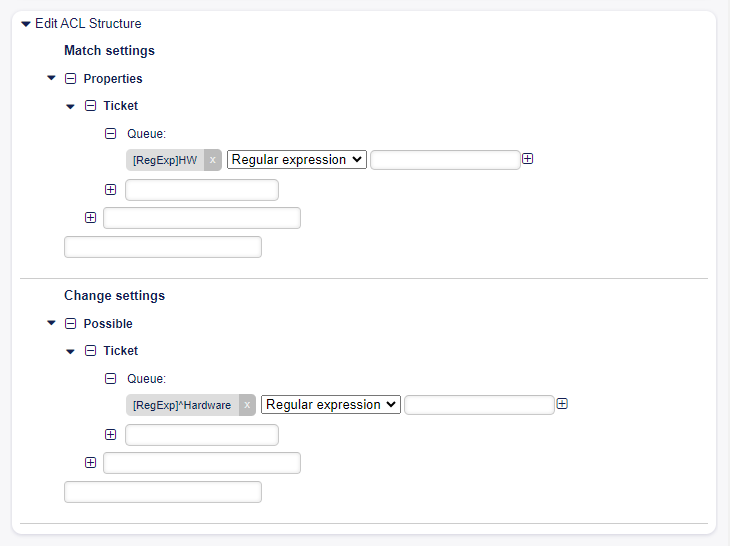The image size is (730, 546).
Task: Toggle the triangle arrow beside Possible
Action: pyautogui.click(x=51, y=323)
